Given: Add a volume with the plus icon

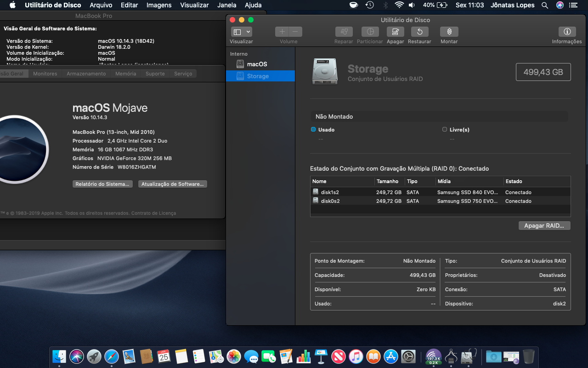Looking at the screenshot, I should click(x=282, y=32).
